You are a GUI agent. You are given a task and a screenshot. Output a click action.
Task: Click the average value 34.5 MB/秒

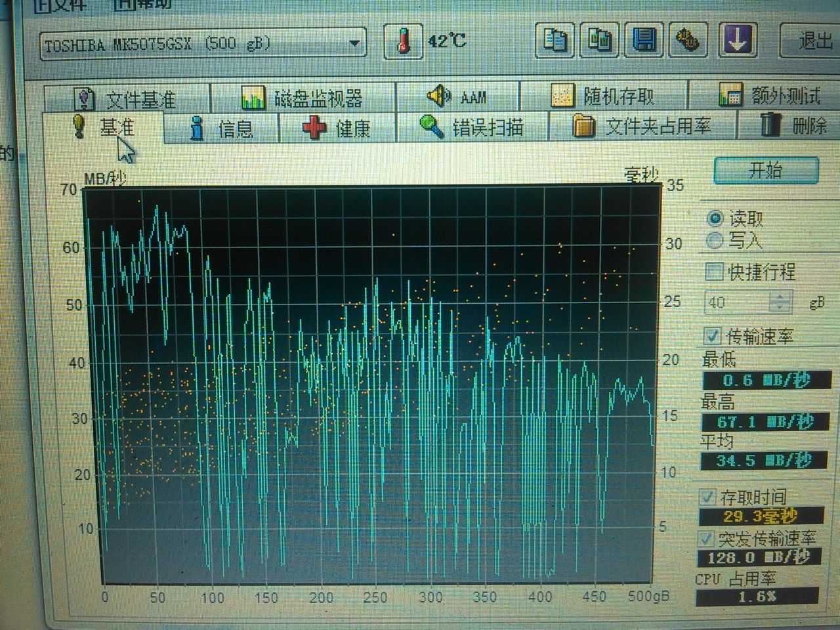[x=764, y=461]
